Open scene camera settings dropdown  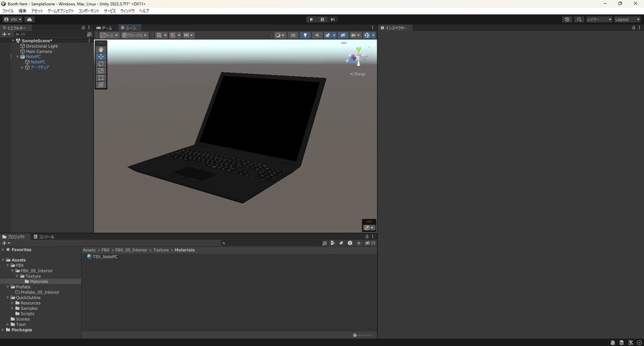click(x=355, y=35)
